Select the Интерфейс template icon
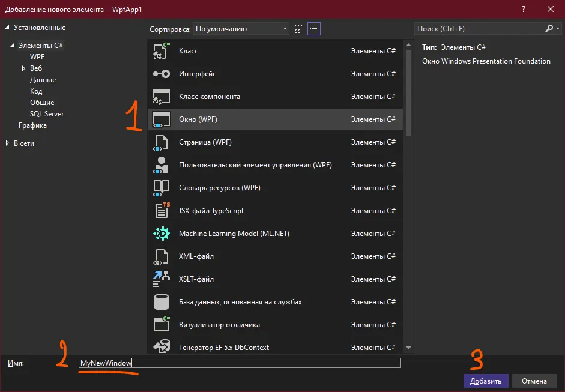 pyautogui.click(x=161, y=74)
